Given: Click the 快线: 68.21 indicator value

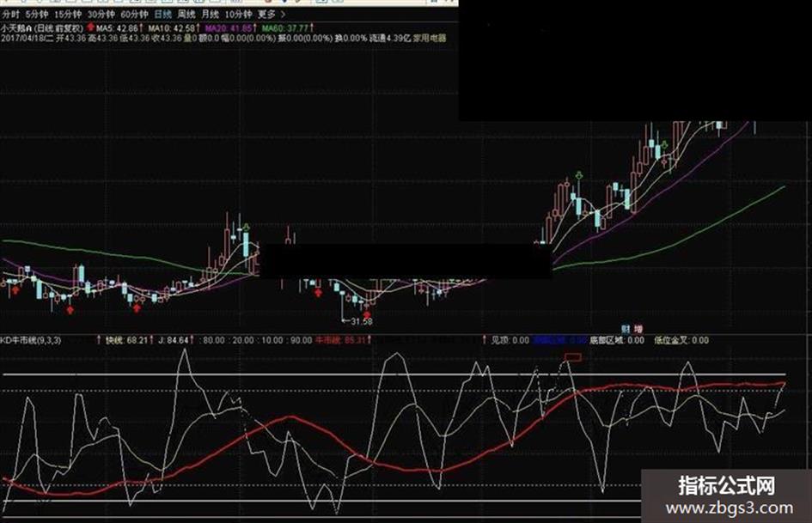Looking at the screenshot, I should point(127,341).
